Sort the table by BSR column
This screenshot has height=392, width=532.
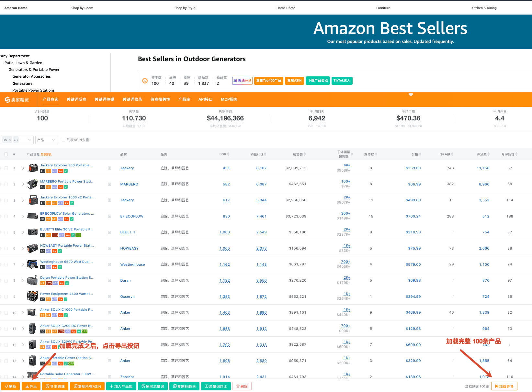tap(228, 154)
